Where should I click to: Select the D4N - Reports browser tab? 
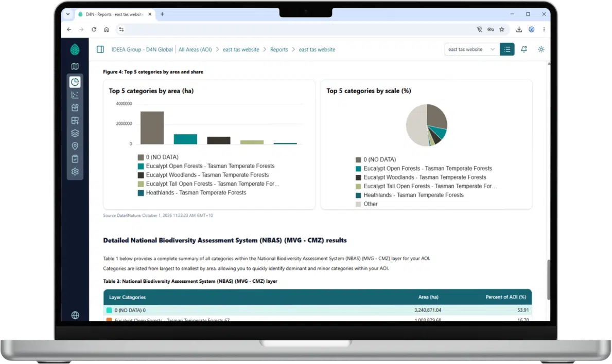(115, 14)
